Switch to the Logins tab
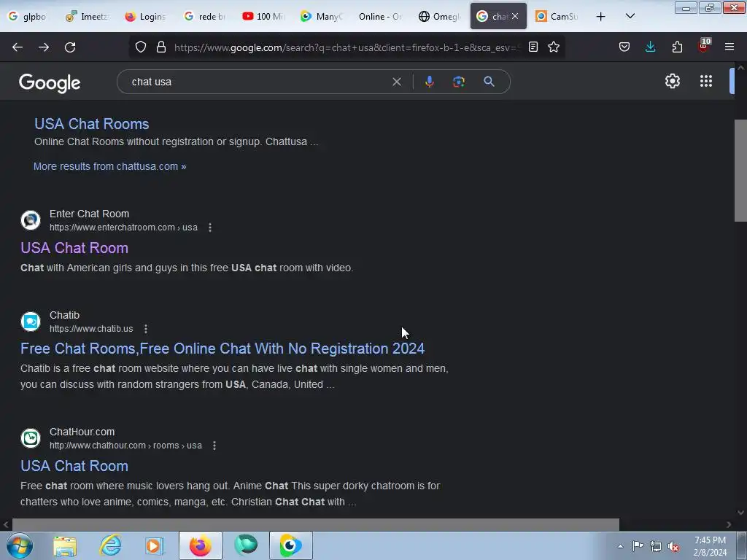 (x=146, y=16)
